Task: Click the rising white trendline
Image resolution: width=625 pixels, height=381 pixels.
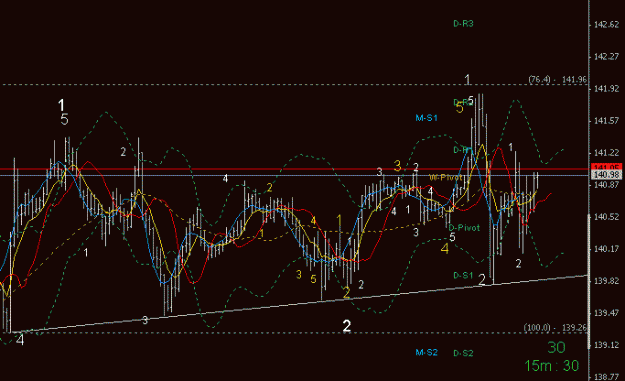Action: point(299,304)
